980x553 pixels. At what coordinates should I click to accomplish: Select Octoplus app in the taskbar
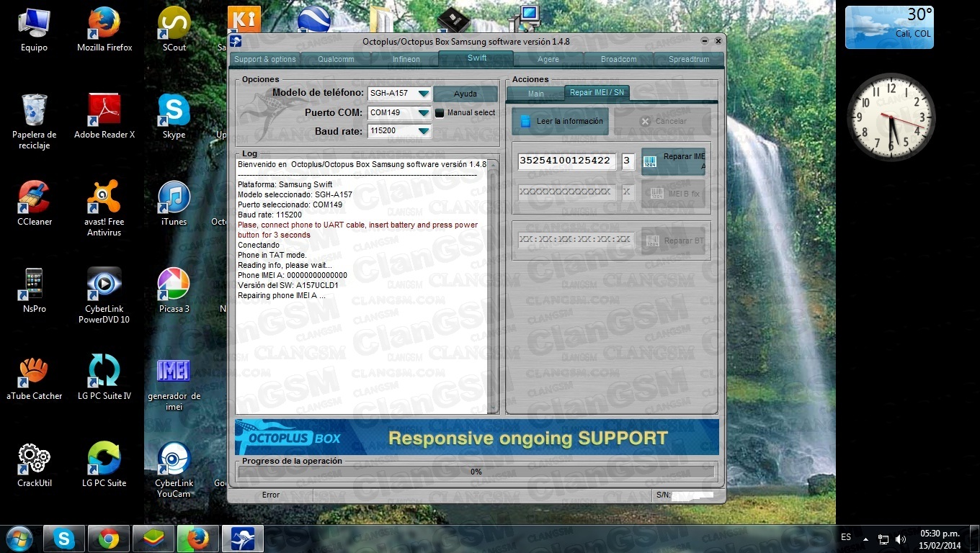(243, 539)
